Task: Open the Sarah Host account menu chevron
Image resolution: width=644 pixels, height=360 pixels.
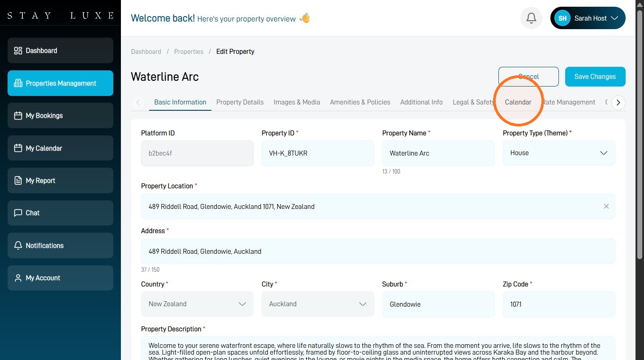Action: [x=614, y=18]
